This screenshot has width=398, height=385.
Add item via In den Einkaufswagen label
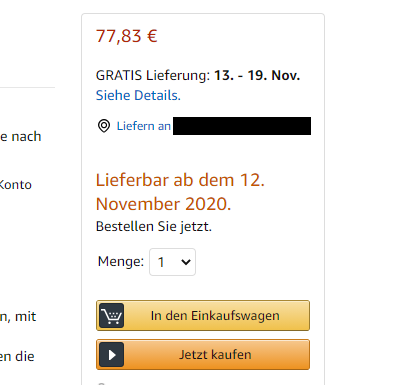[x=215, y=316]
